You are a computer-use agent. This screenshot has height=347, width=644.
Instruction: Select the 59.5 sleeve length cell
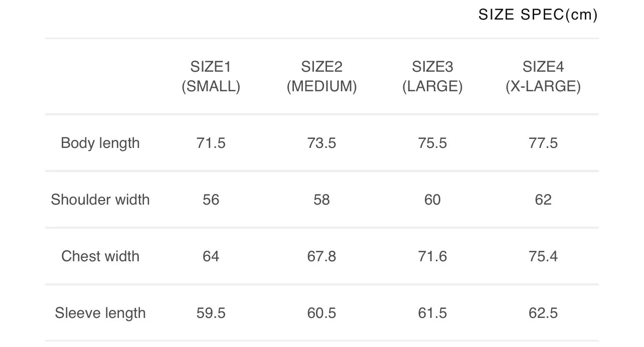pyautogui.click(x=211, y=313)
